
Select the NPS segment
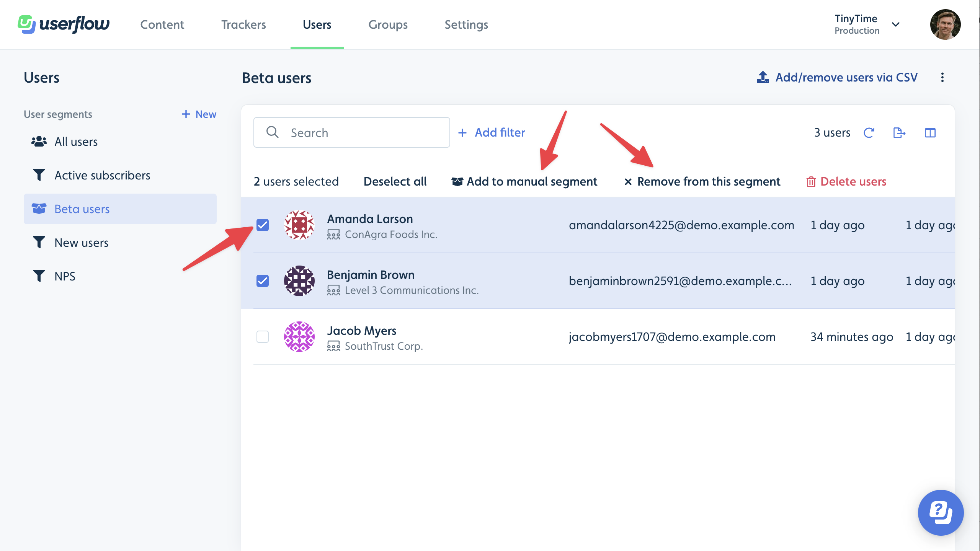120,276
